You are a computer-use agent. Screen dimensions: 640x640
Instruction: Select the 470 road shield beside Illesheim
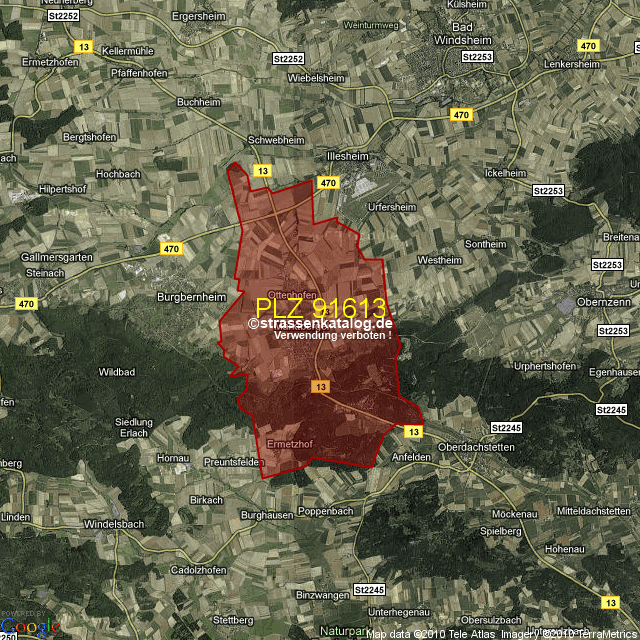(x=328, y=183)
